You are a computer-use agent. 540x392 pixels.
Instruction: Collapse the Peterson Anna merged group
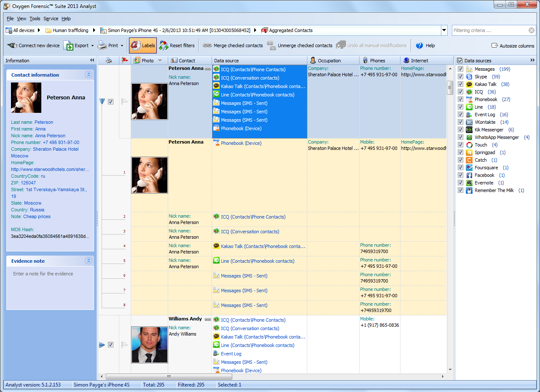(x=102, y=101)
